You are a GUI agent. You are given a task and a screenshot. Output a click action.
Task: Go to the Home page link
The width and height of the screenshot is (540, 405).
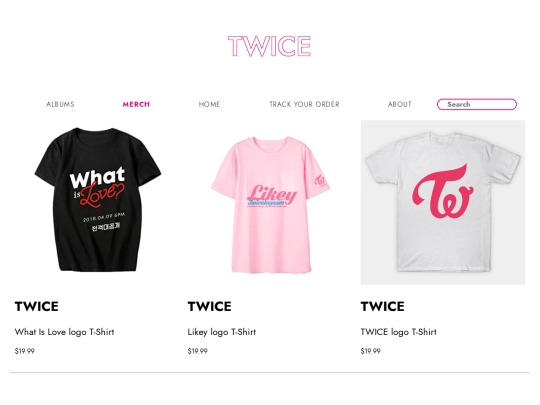[209, 104]
